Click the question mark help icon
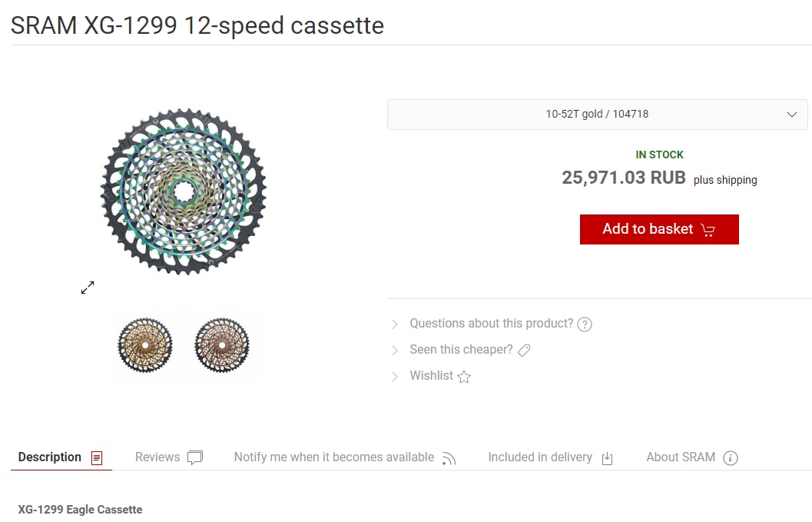The height and width of the screenshot is (522, 812). pos(585,324)
